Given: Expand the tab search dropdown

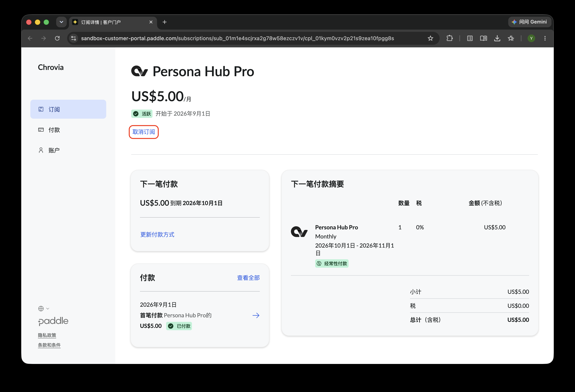Looking at the screenshot, I should point(61,22).
